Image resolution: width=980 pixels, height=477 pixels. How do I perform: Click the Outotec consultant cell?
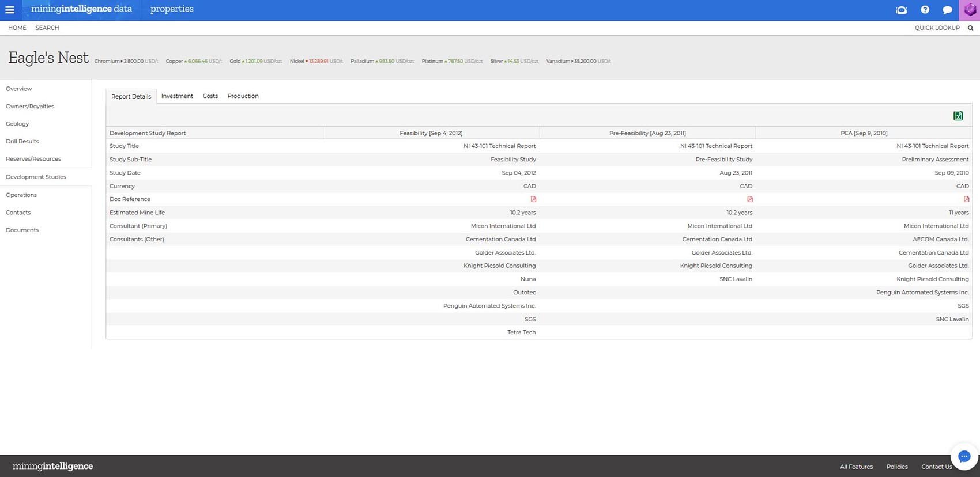pos(525,293)
